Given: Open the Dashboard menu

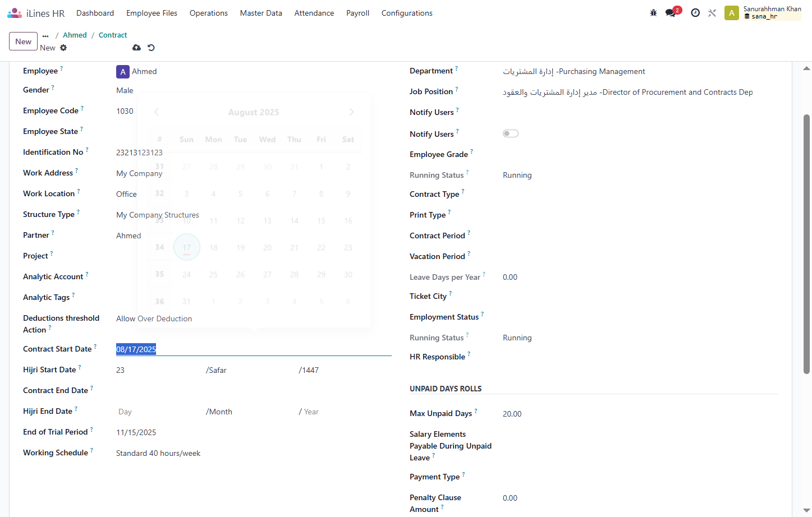Looking at the screenshot, I should coord(95,13).
